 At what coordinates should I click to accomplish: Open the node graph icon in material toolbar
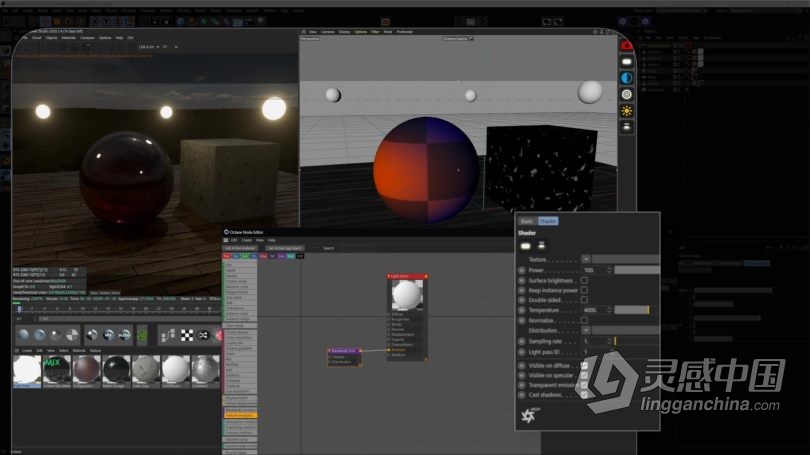point(168,336)
